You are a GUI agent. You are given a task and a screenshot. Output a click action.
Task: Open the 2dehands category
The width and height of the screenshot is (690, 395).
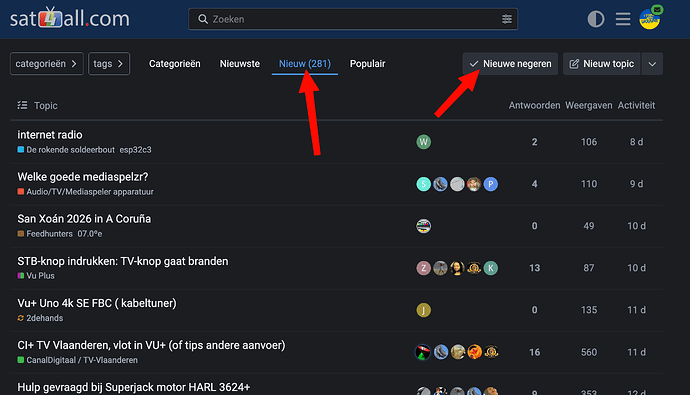(40, 318)
